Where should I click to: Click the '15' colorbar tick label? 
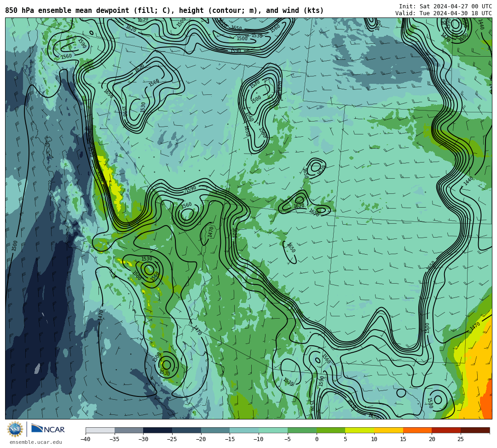(403, 439)
